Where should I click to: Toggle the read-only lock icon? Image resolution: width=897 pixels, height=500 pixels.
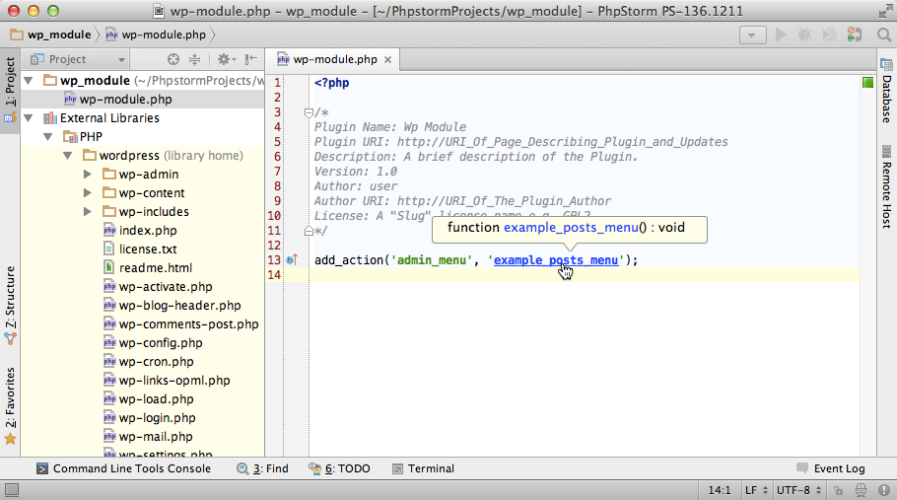(x=838, y=490)
